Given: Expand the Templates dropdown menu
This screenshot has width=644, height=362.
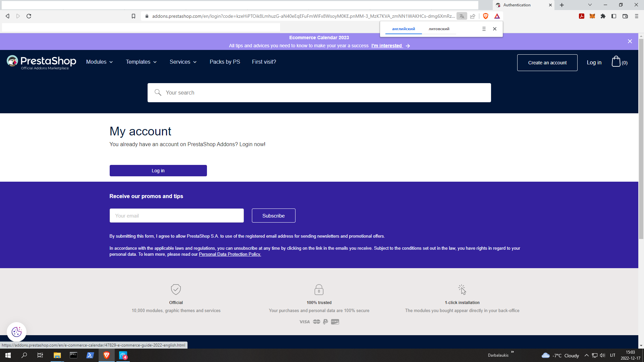Looking at the screenshot, I should click(x=141, y=62).
